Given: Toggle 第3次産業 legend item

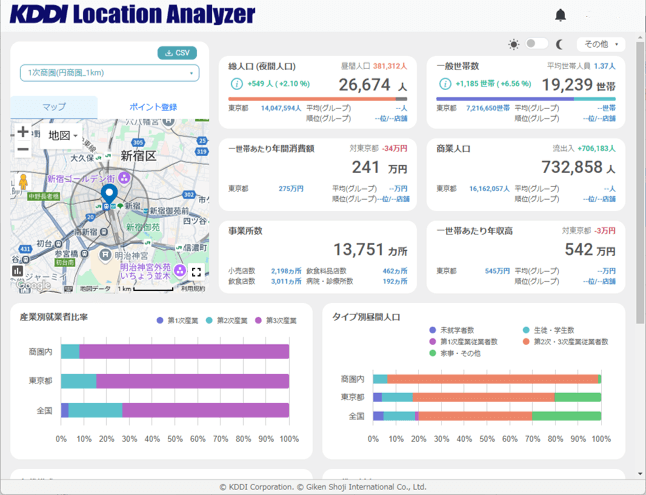Looking at the screenshot, I should coord(276,321).
